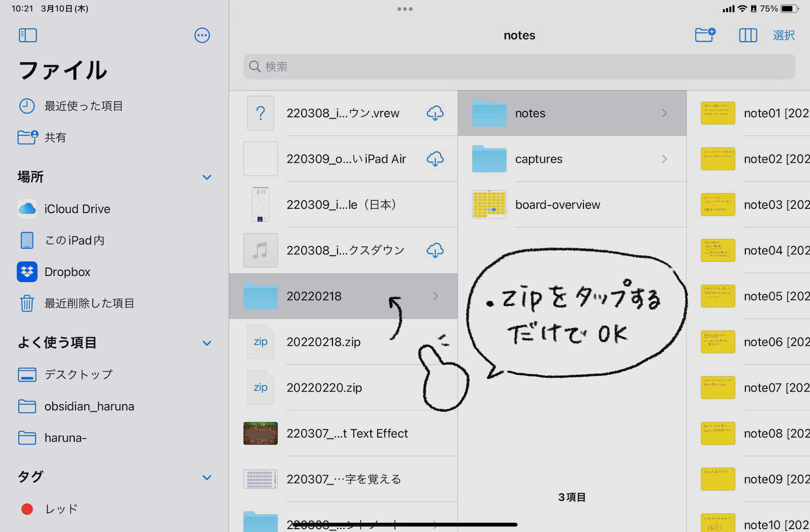
Task: Open note06 sticky note file
Action: click(x=748, y=342)
